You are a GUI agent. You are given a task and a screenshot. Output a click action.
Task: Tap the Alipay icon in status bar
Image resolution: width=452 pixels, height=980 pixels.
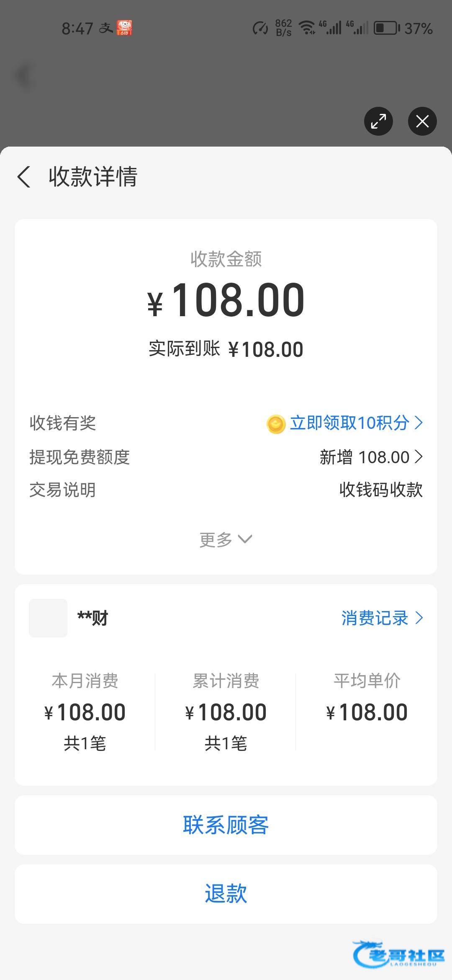tap(106, 28)
